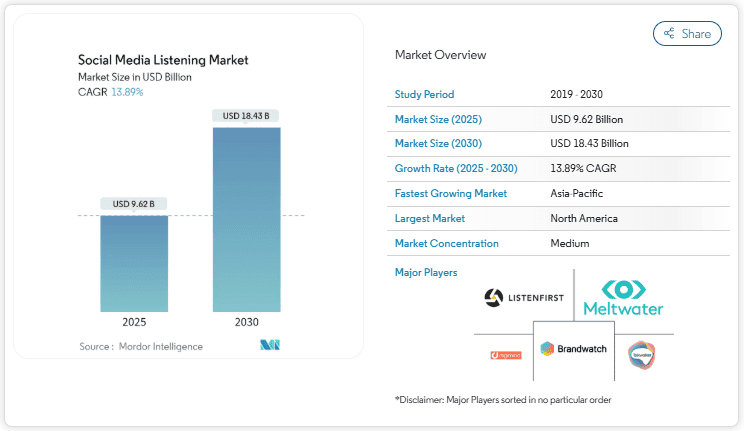
Task: Click the Meltwater logo
Action: 623,298
